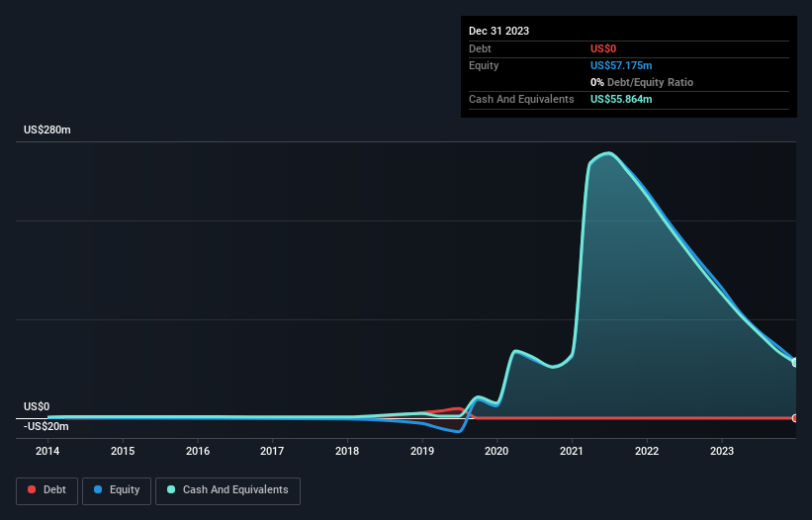This screenshot has width=812, height=520.
Task: Select the 2021 x-axis label
Action: 572,451
